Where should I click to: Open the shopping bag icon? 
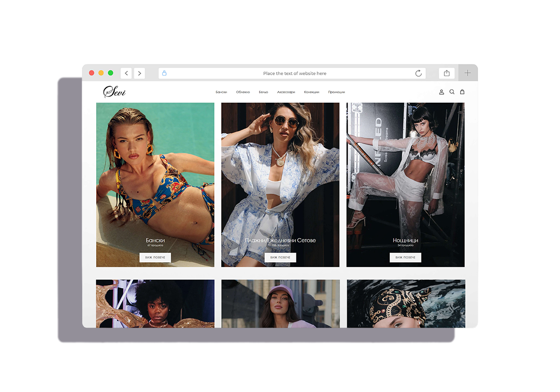click(462, 92)
